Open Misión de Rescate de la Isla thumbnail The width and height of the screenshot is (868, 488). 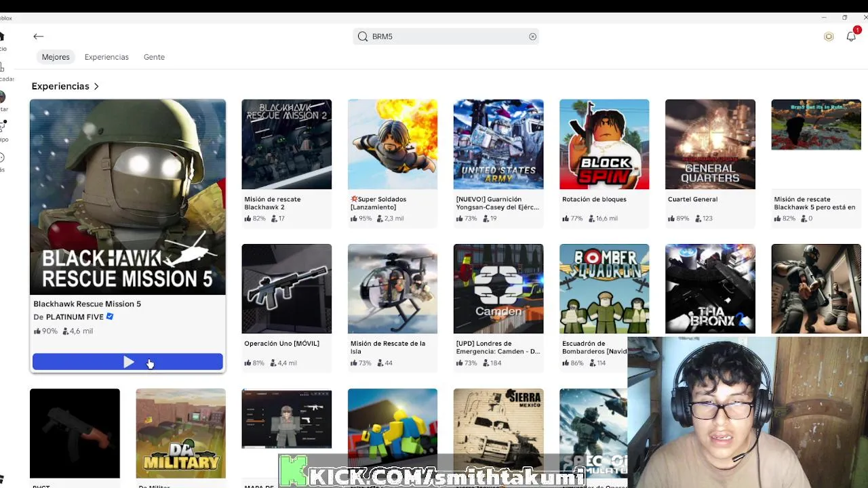click(393, 289)
